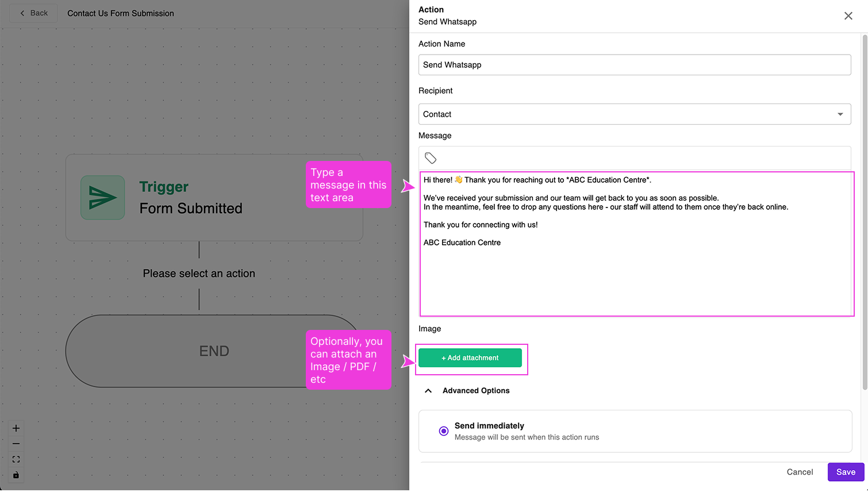Toggle the canvas lock icon
Viewport: 868px width, 492px height.
(x=16, y=475)
